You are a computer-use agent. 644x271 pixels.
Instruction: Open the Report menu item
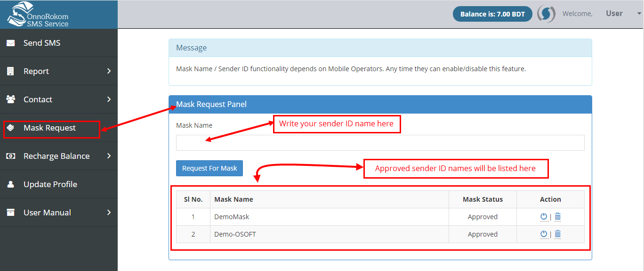click(x=59, y=71)
